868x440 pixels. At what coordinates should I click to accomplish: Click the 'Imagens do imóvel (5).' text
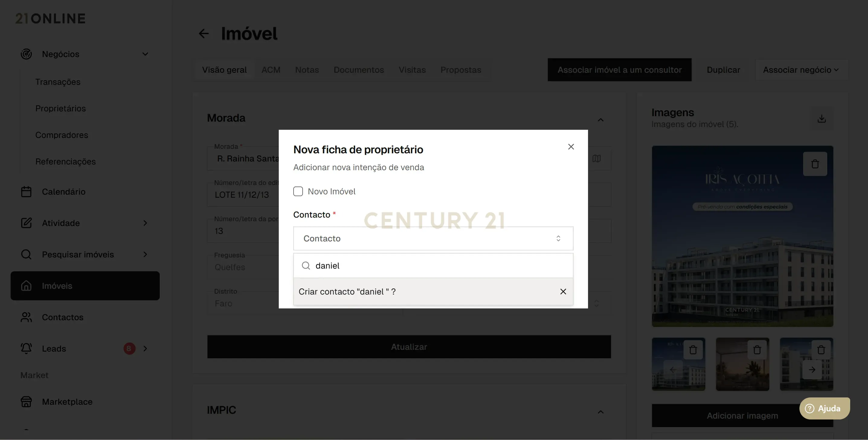[x=695, y=124]
